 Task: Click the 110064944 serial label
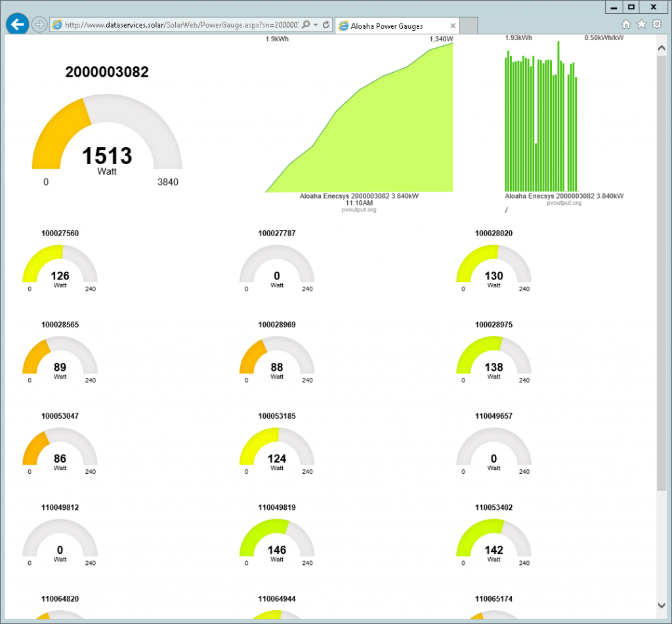click(x=277, y=598)
